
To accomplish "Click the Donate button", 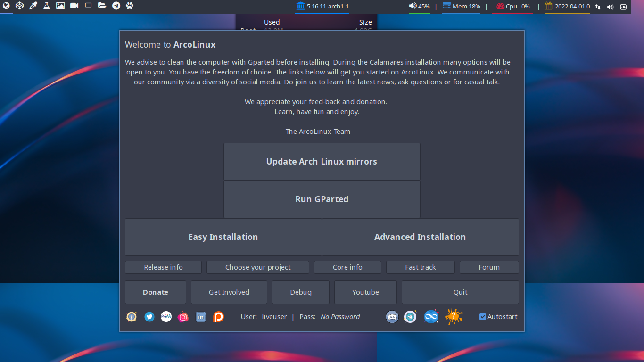I will (156, 292).
